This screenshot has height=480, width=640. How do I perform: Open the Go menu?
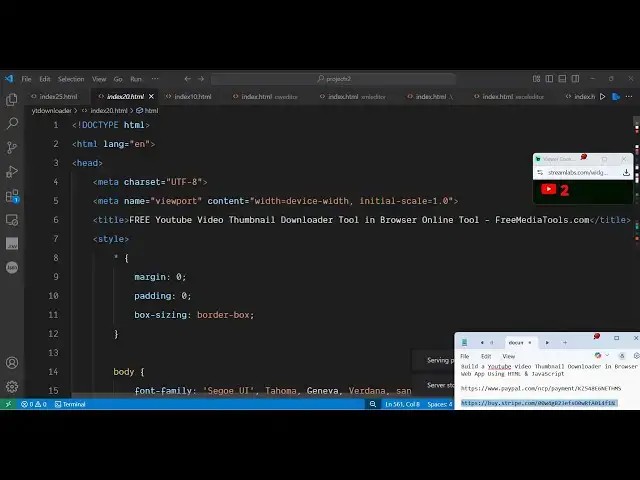(x=118, y=79)
